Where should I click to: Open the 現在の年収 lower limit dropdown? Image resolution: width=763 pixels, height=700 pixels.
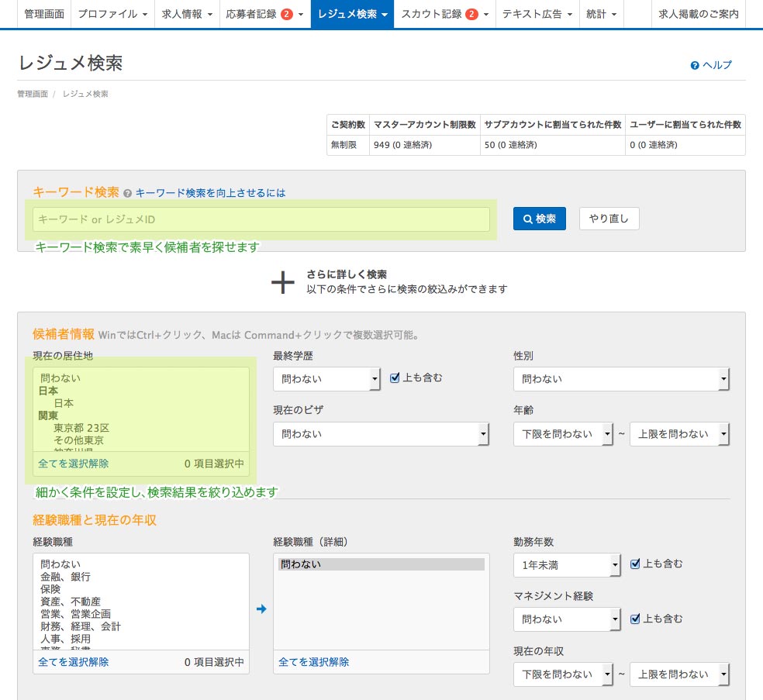[563, 674]
